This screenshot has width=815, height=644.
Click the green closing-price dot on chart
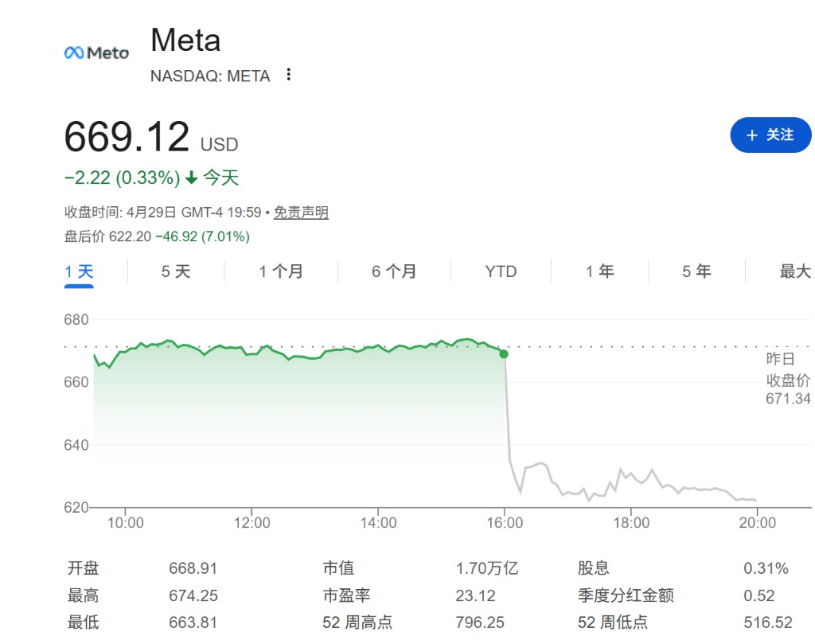click(504, 353)
